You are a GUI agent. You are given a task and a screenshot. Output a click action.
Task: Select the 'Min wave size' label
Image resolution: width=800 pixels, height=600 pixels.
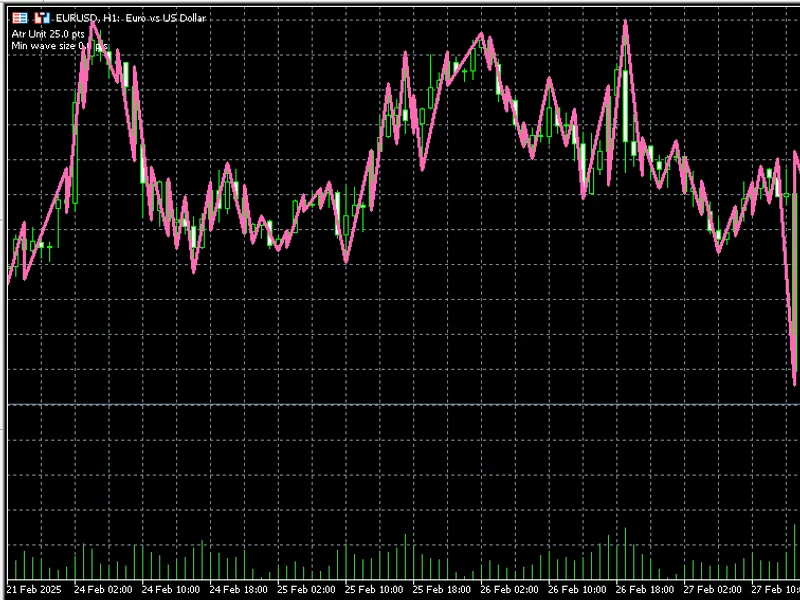(x=59, y=46)
